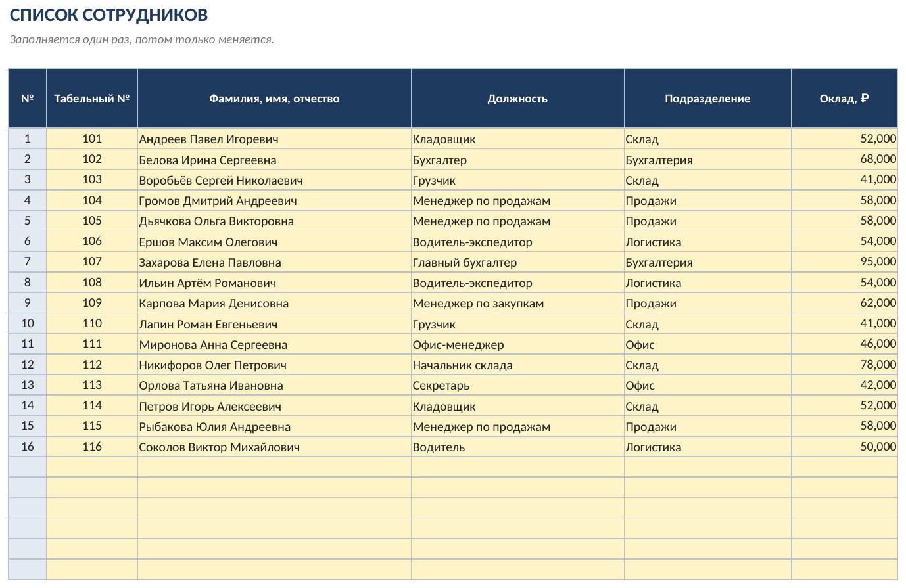Select the 'СПИСОК СОТРУДНИКОВ' title
This screenshot has width=906, height=588.
(109, 15)
